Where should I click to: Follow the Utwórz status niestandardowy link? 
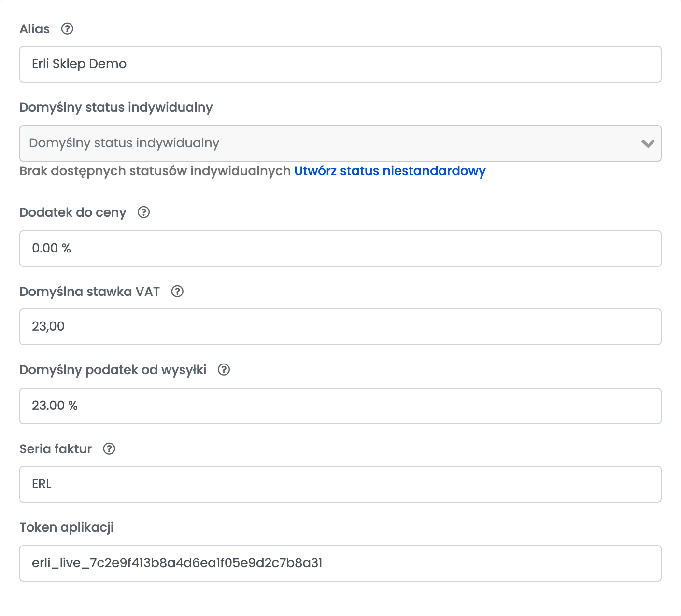pos(390,171)
